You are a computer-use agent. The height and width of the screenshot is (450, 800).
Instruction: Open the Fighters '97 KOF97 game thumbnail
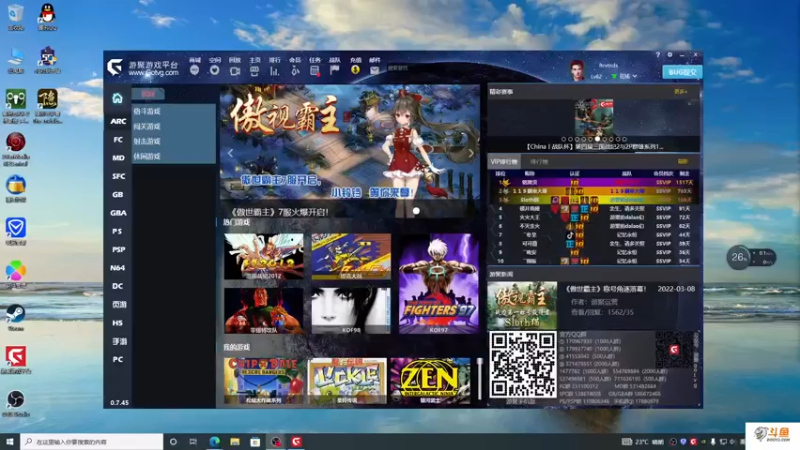click(x=438, y=284)
